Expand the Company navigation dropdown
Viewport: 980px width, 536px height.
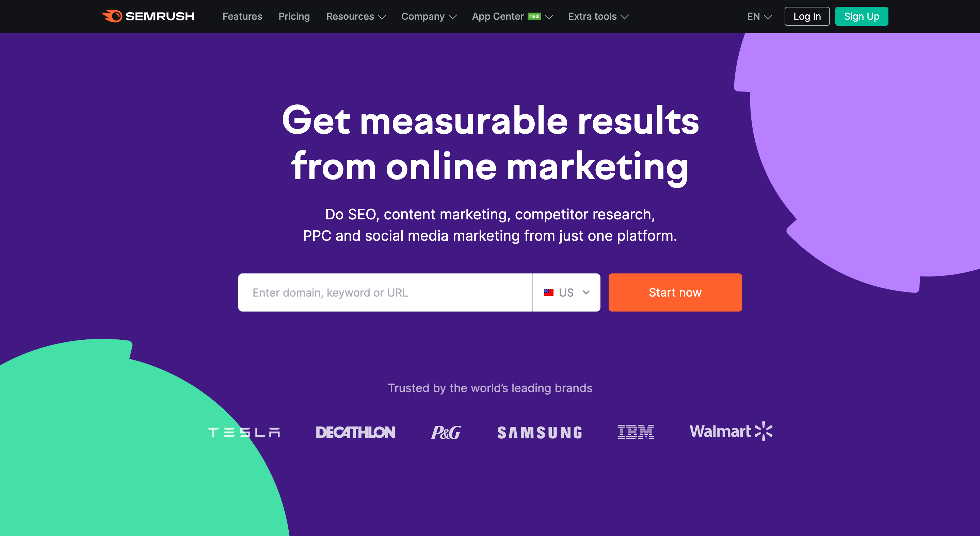[429, 17]
